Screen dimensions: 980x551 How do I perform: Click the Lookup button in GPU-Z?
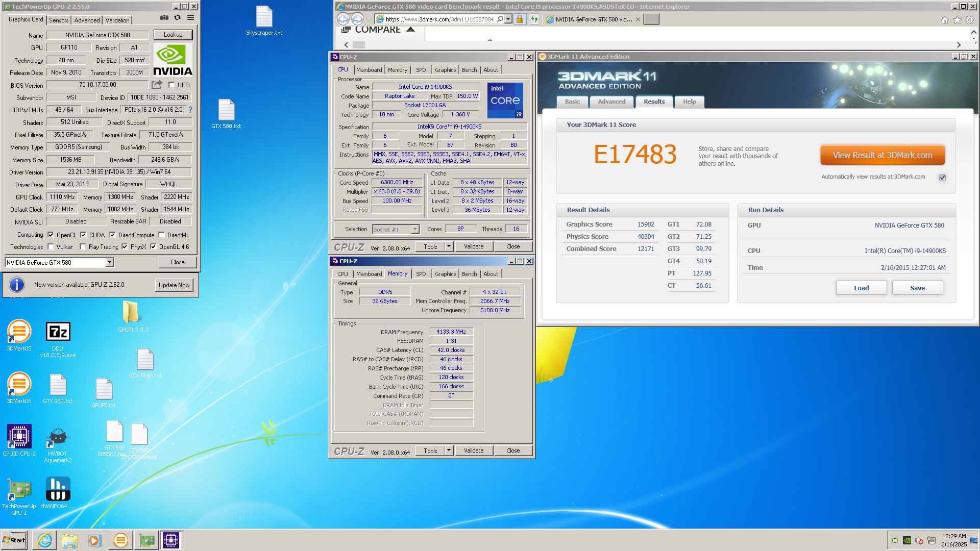tap(173, 35)
